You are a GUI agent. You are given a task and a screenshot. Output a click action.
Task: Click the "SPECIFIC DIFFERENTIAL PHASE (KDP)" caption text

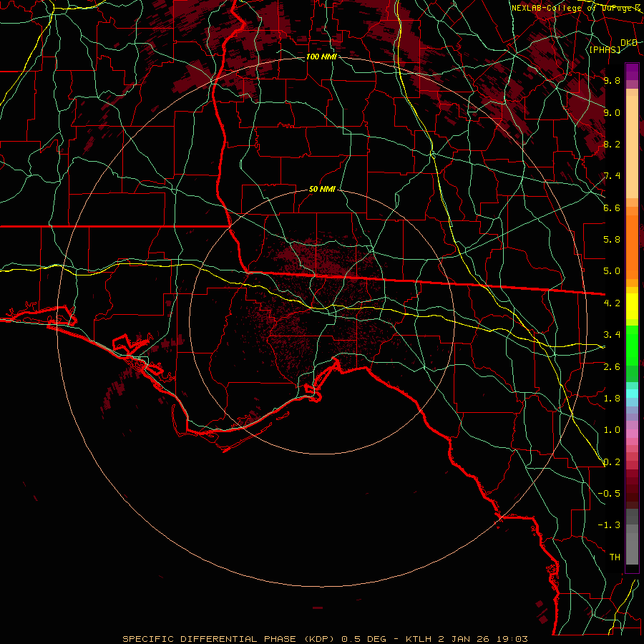coord(230,639)
